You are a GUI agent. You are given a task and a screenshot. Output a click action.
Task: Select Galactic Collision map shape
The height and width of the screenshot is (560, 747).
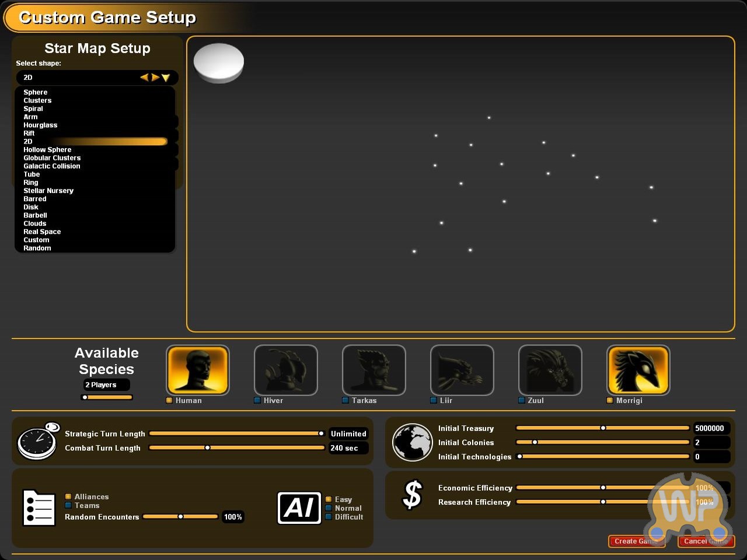coord(52,166)
